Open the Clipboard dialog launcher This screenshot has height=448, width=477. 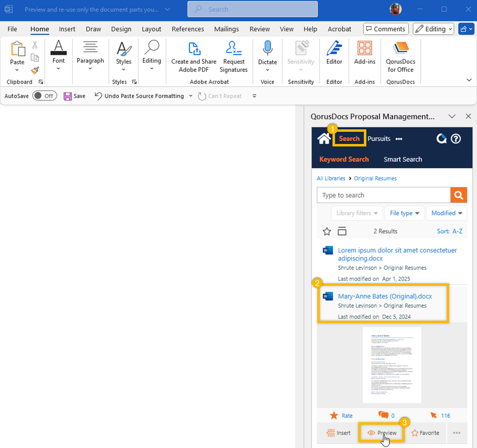(41, 82)
